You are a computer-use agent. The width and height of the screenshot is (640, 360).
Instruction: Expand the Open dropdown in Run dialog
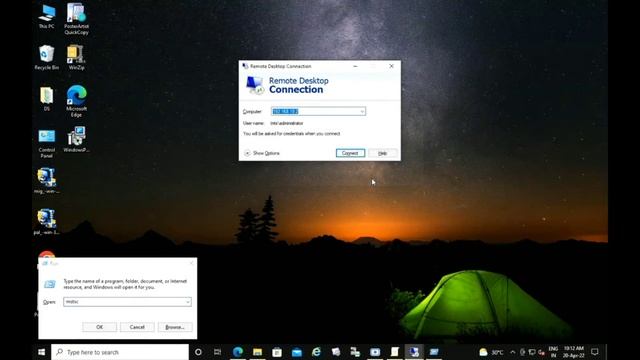(188, 302)
